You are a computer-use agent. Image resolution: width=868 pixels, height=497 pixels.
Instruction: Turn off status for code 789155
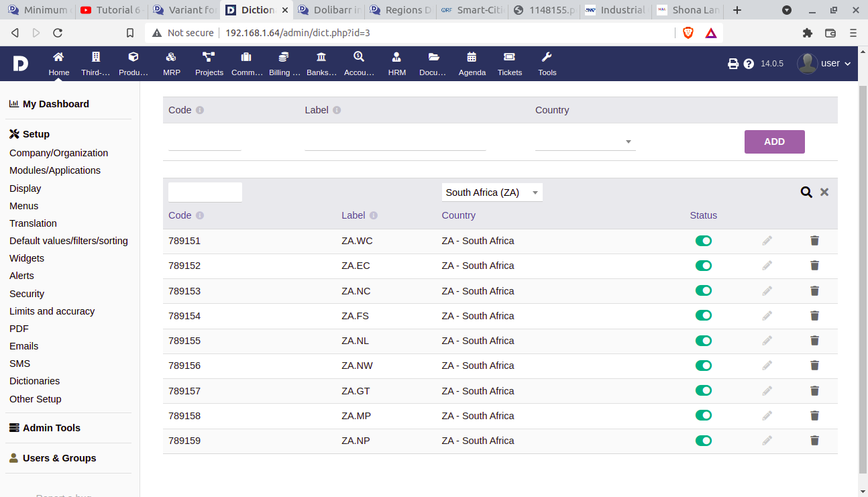(703, 341)
